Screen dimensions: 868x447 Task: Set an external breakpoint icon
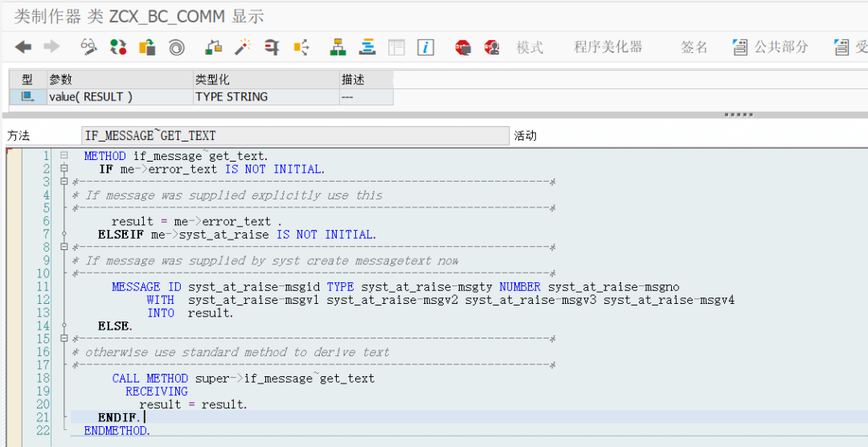click(x=492, y=47)
